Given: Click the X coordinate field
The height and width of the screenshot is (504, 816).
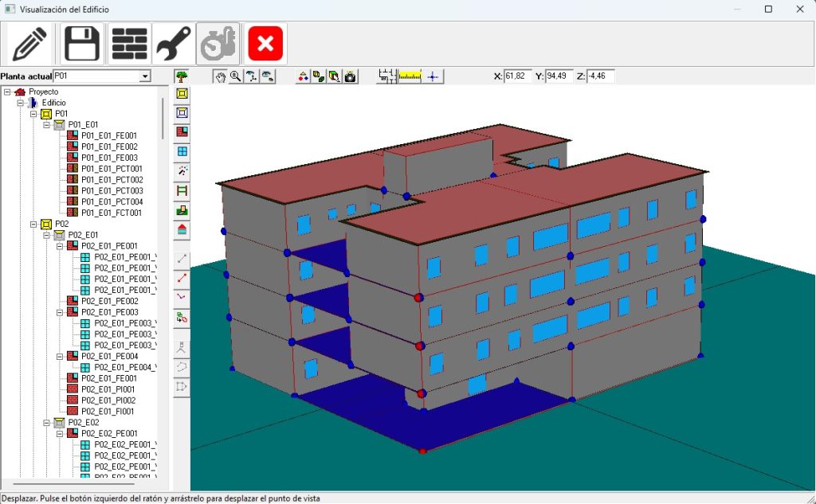Looking at the screenshot, I should click(518, 76).
